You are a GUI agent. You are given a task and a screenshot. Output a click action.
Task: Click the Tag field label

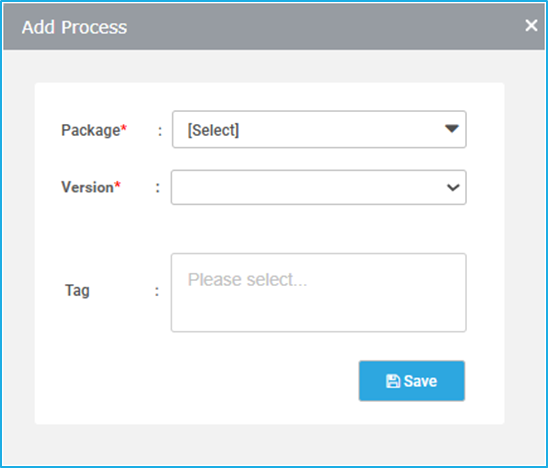[x=77, y=291]
